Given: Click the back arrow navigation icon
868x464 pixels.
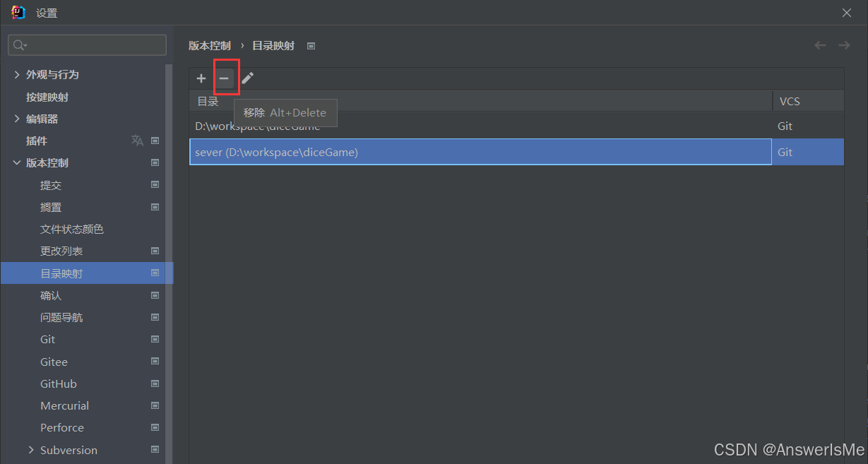Looking at the screenshot, I should pos(820,45).
